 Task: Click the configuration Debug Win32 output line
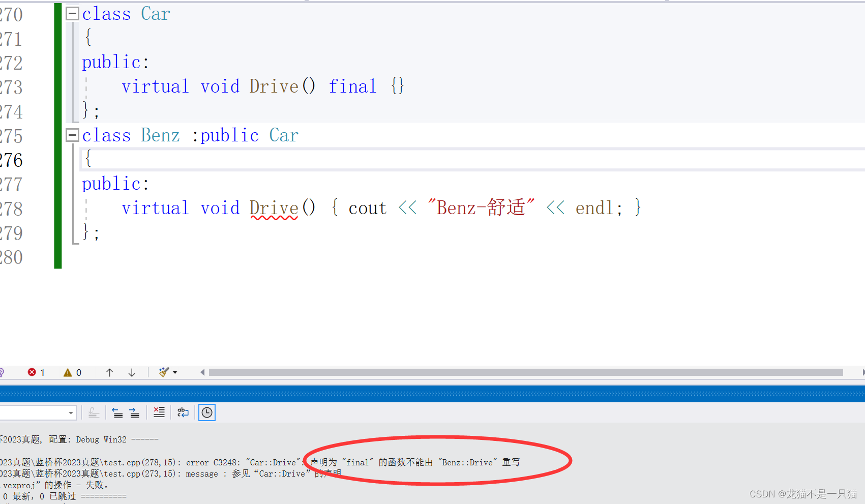(x=79, y=439)
